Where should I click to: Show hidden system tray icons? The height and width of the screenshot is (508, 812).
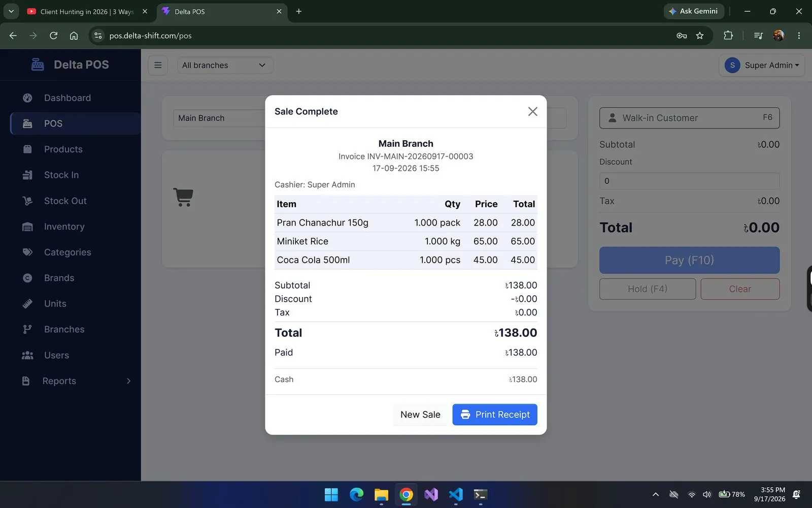pyautogui.click(x=656, y=494)
